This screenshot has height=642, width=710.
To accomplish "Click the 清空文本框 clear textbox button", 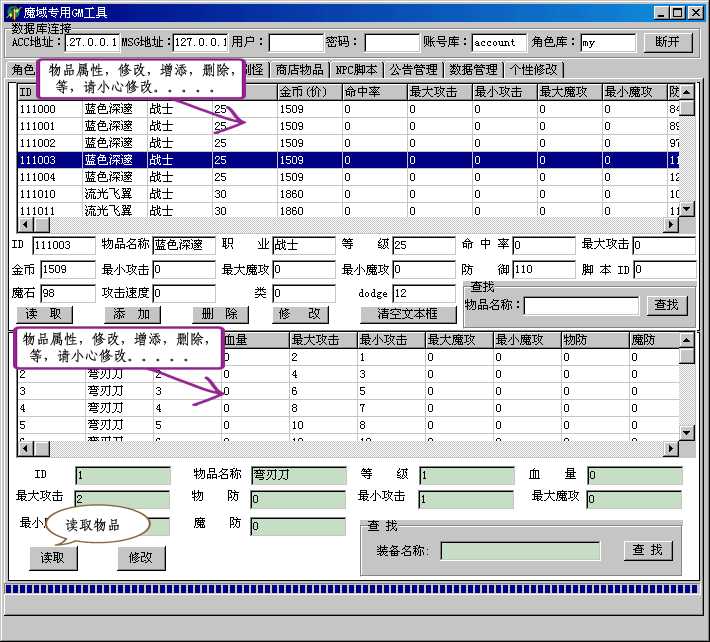I will coord(407,314).
